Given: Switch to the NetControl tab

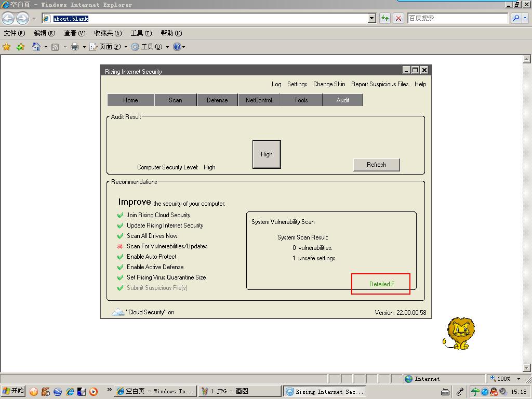Looking at the screenshot, I should (x=259, y=100).
